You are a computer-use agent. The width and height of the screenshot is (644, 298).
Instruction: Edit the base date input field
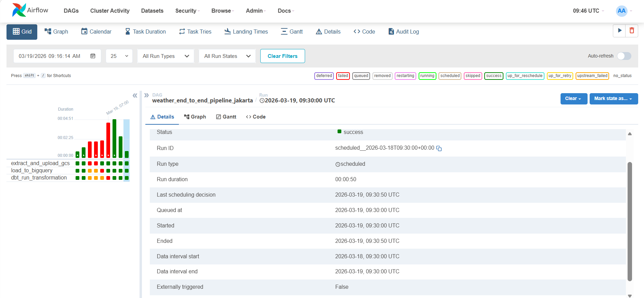tap(57, 56)
